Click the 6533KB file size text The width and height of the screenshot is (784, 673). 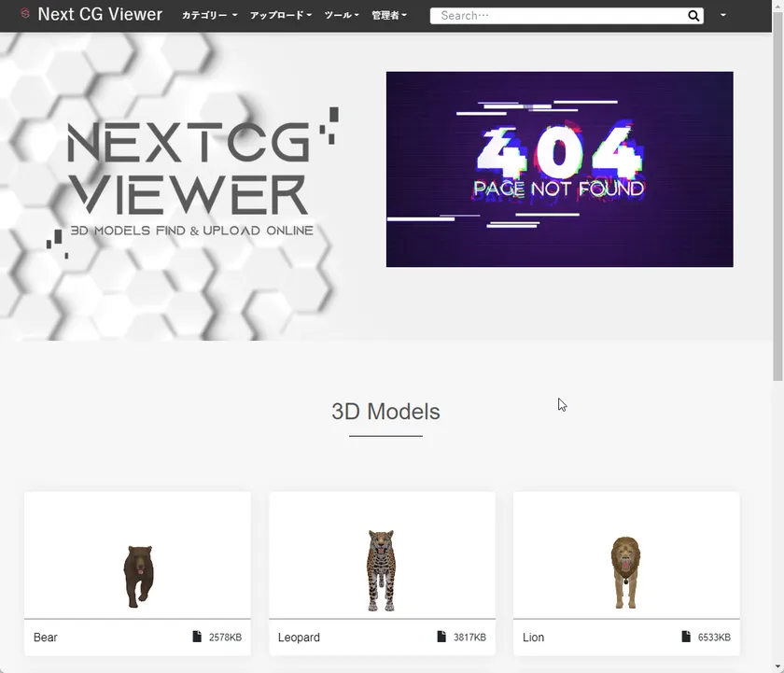(714, 638)
